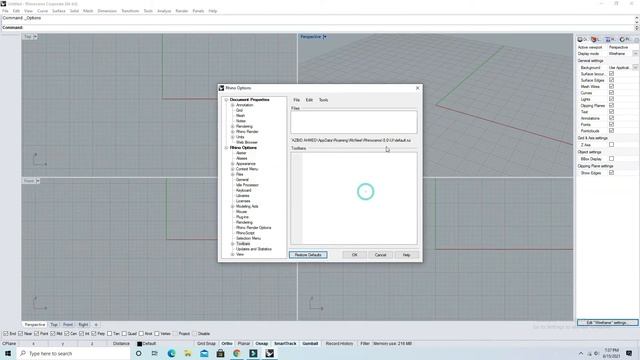Enable the Z Axis checkbox

point(611,144)
